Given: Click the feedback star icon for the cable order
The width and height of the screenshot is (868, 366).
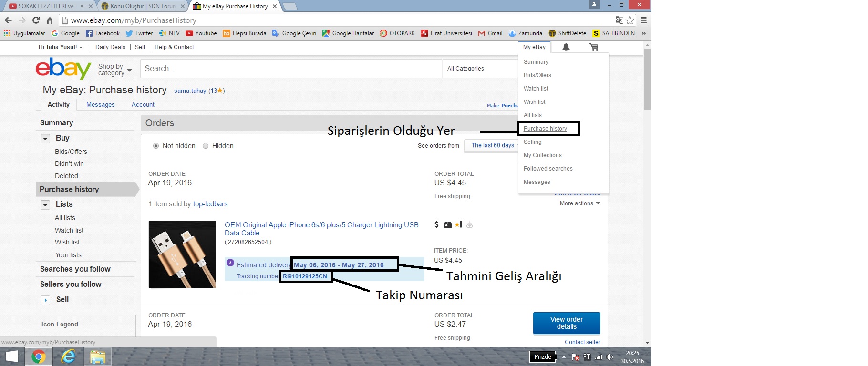Looking at the screenshot, I should pos(459,224).
